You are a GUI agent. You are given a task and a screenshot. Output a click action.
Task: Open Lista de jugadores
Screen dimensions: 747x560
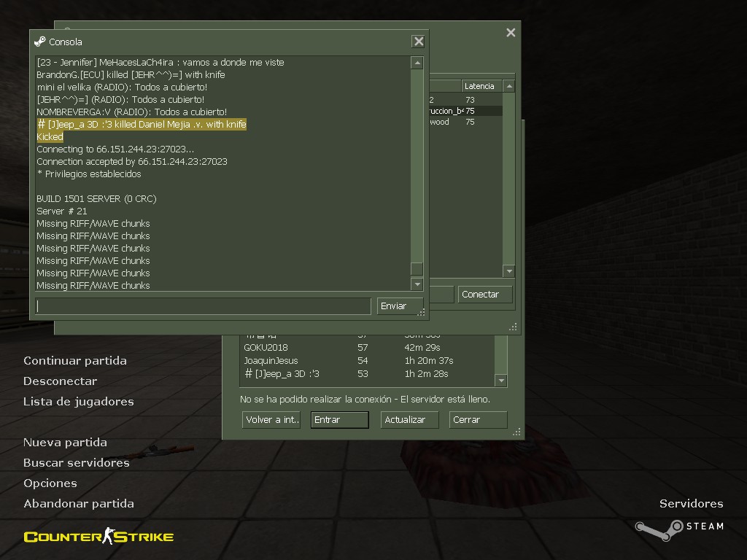click(79, 402)
